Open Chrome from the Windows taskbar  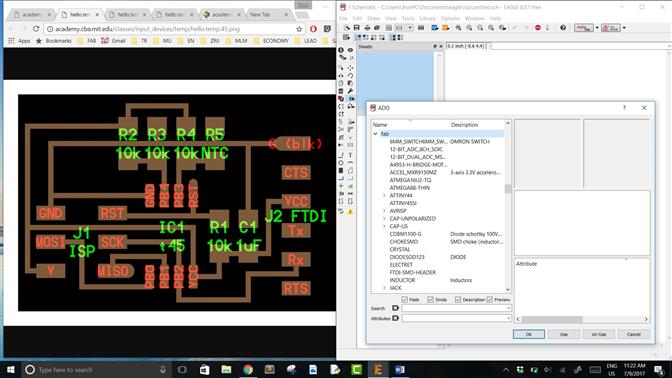click(248, 369)
